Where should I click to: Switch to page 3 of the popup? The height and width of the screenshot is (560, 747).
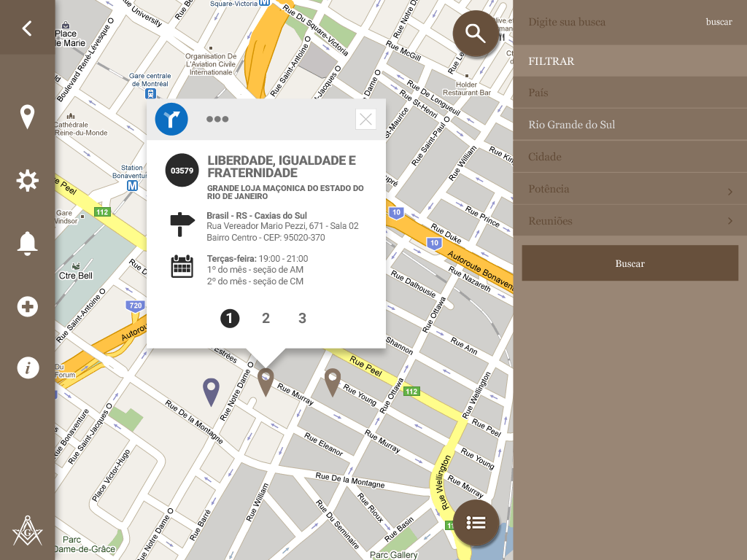coord(302,318)
